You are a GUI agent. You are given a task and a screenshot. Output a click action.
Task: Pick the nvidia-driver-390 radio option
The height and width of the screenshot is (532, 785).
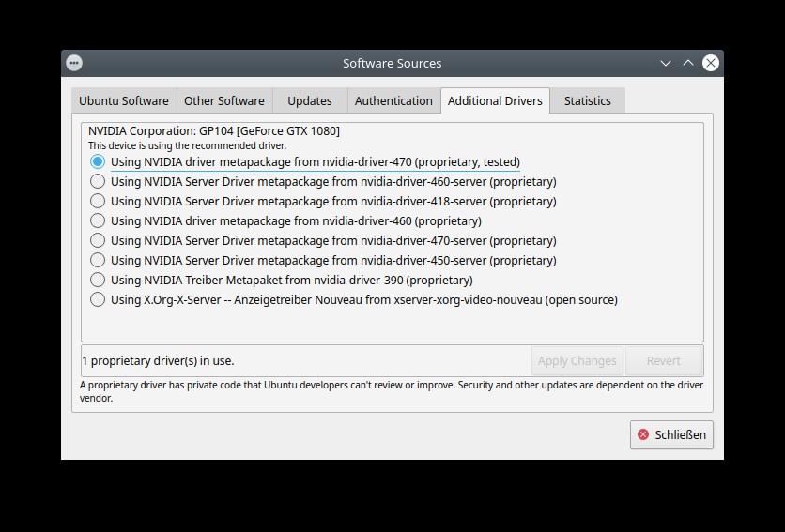[98, 280]
